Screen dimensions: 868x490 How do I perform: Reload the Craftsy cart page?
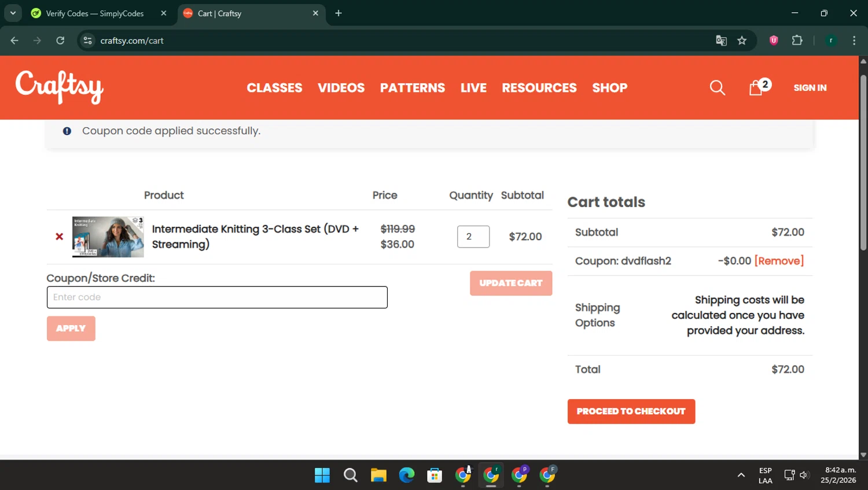(x=60, y=40)
